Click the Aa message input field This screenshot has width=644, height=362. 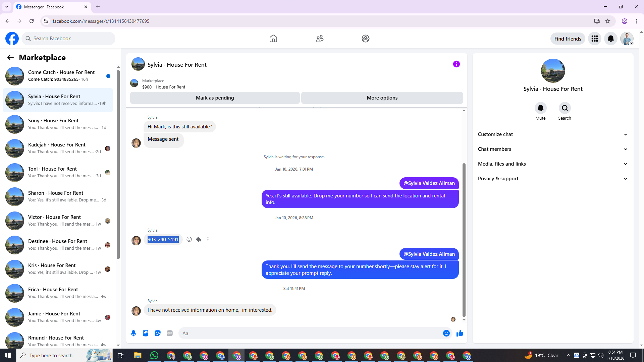click(309, 333)
